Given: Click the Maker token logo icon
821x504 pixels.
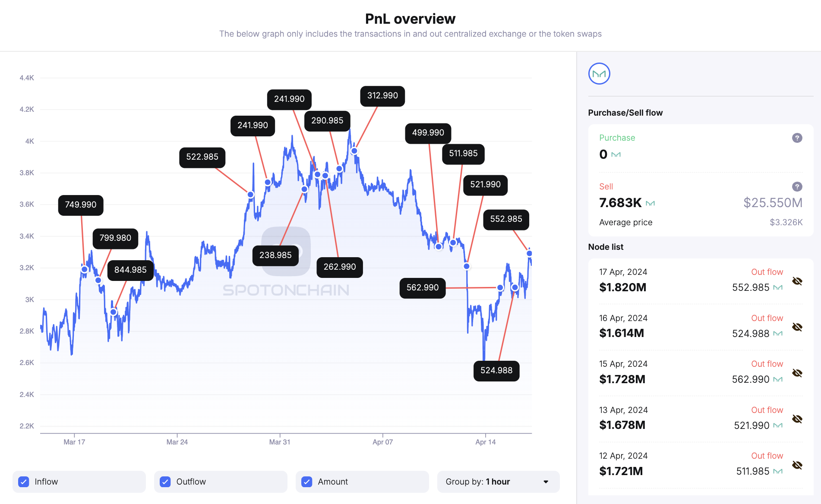Looking at the screenshot, I should pyautogui.click(x=599, y=74).
